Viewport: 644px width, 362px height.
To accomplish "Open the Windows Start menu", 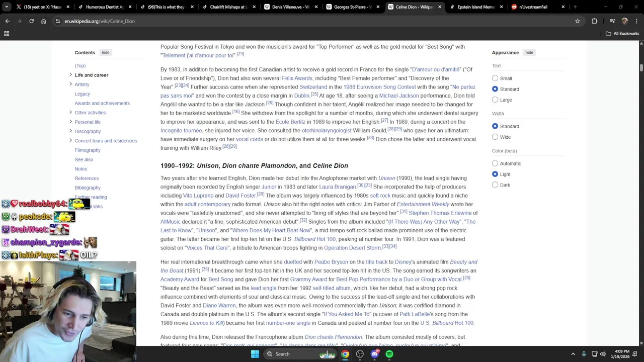I will point(255,354).
